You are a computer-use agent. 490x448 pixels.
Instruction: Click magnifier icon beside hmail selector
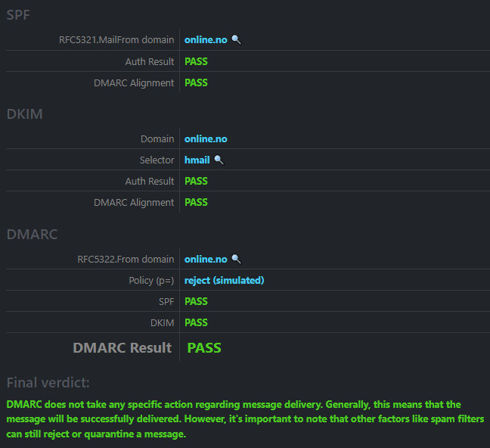(219, 160)
